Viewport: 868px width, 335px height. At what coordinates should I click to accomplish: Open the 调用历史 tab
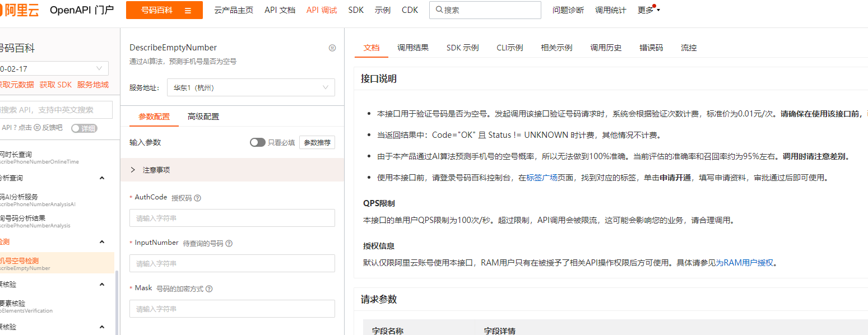[606, 48]
